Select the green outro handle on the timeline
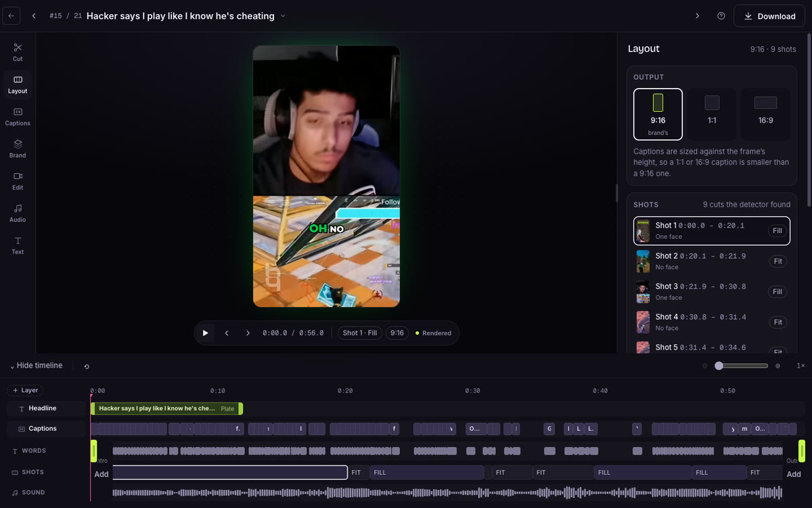This screenshot has height=508, width=812. 802,450
